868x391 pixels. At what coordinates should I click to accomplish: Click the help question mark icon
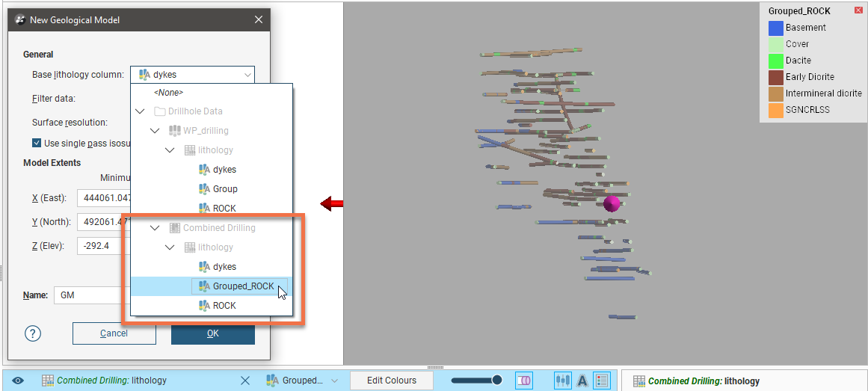[32, 333]
